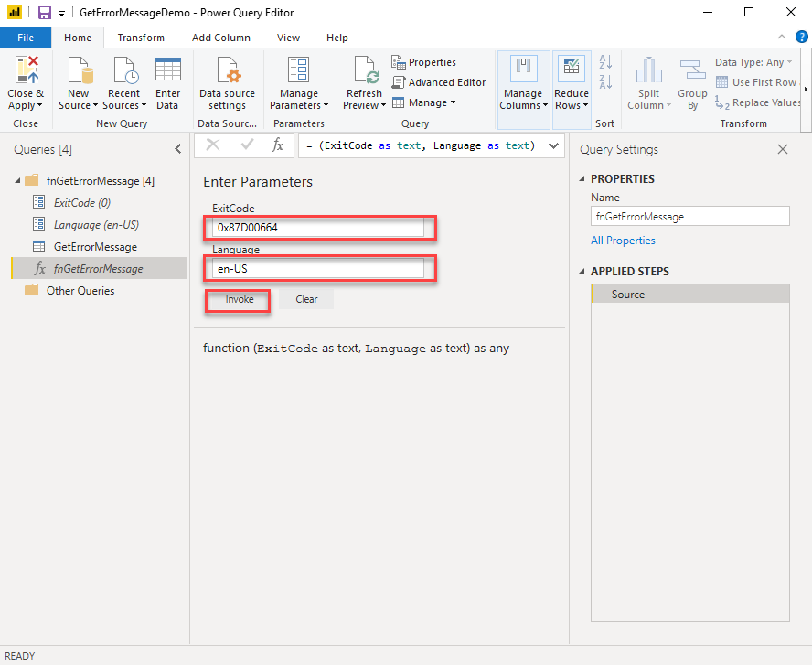Click the query Name field

[689, 217]
